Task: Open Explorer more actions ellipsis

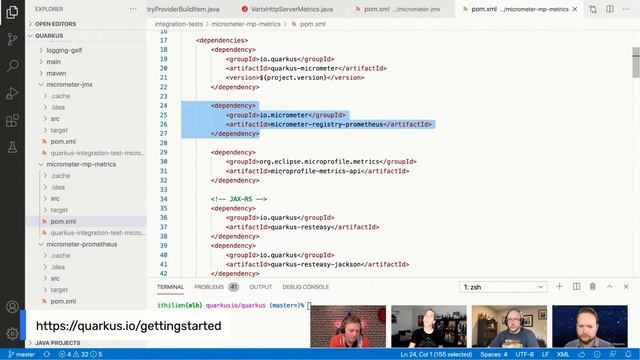Action: point(133,9)
